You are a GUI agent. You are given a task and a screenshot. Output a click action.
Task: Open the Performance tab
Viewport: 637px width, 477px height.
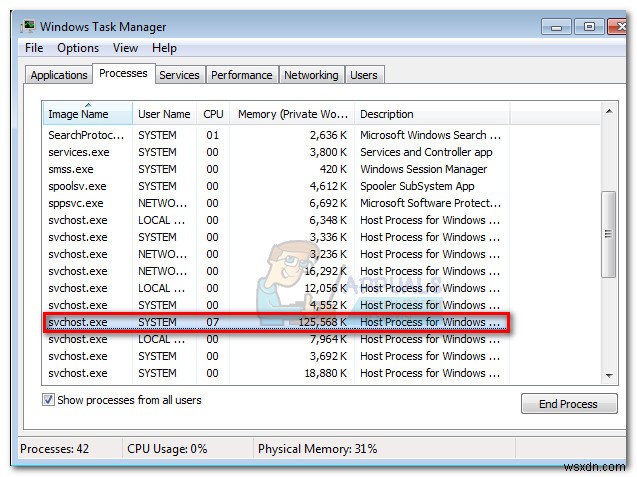pyautogui.click(x=242, y=75)
